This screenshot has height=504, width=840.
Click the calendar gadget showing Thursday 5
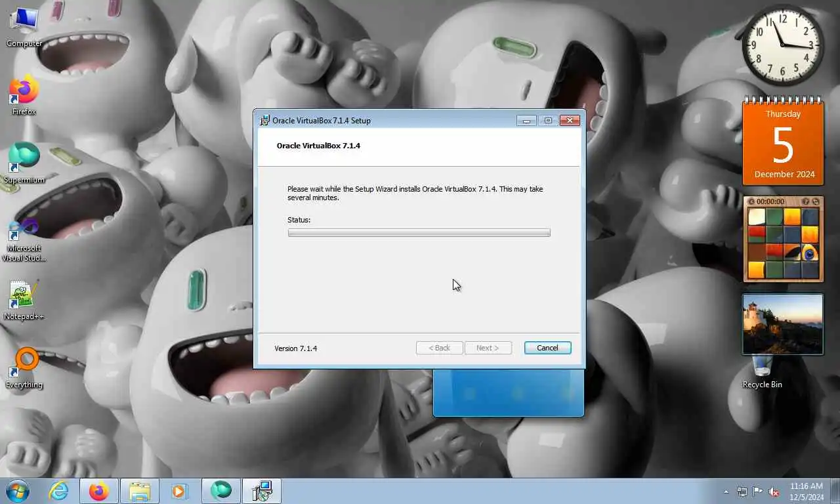783,142
